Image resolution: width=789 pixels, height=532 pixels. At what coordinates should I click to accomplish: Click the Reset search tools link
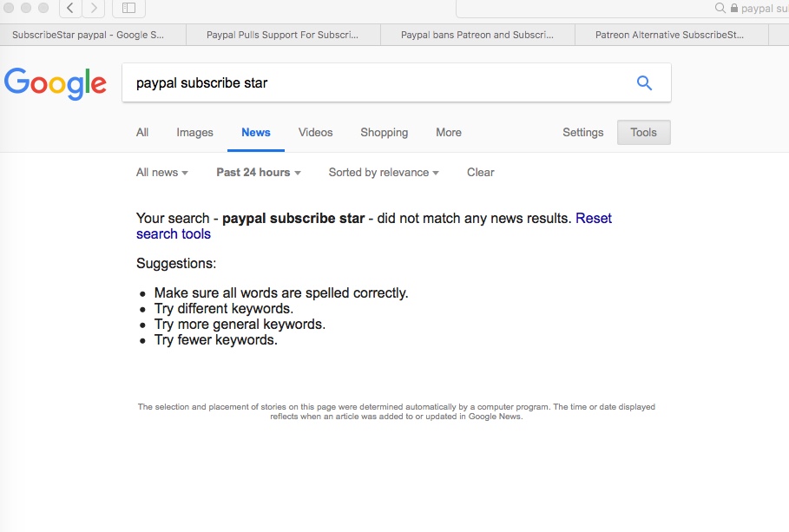pyautogui.click(x=174, y=234)
